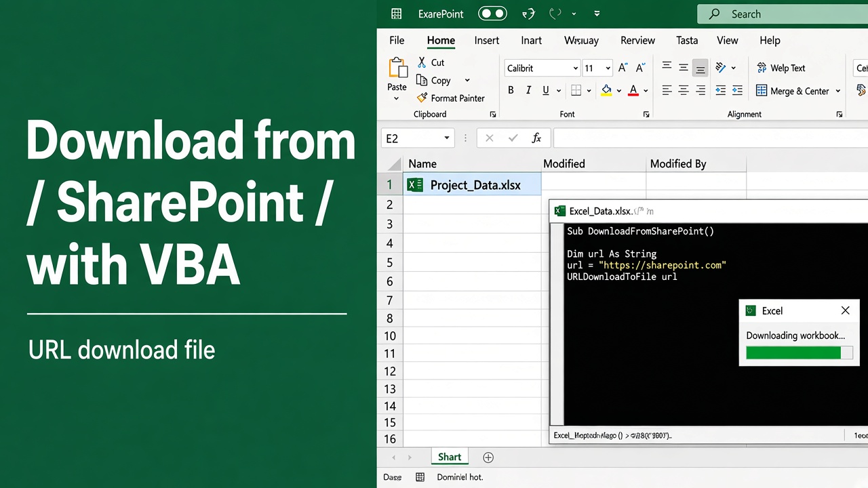This screenshot has height=488, width=868.
Task: Select the Format Painter brush
Action: click(x=422, y=98)
